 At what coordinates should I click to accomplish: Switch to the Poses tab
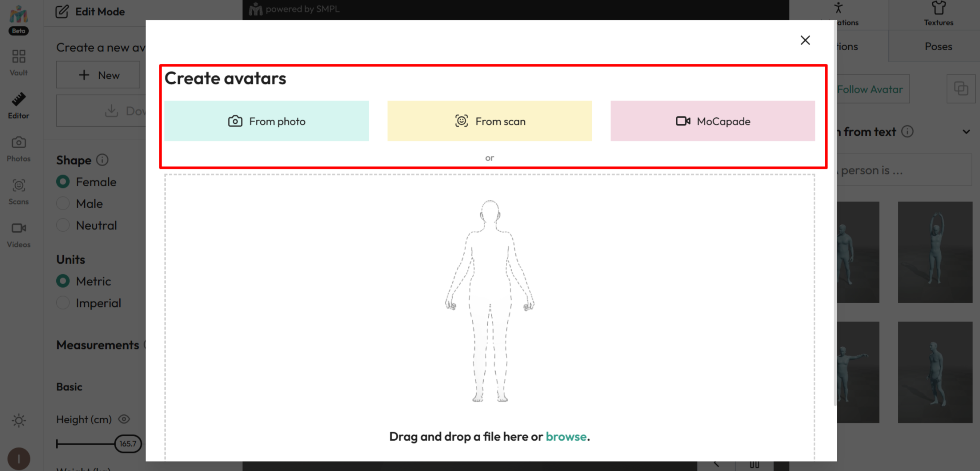click(938, 46)
